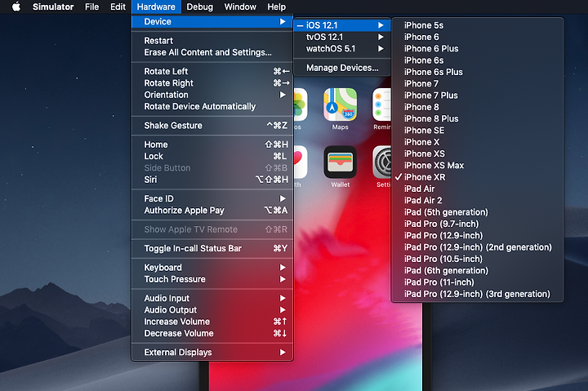Select Decrease Volume
This screenshot has width=588, height=391.
[x=212, y=333]
